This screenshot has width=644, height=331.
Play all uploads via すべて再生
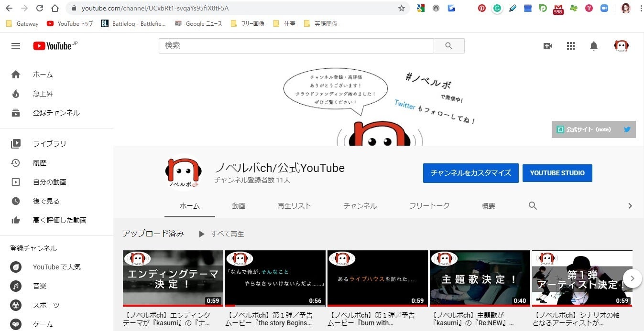pyautogui.click(x=222, y=234)
